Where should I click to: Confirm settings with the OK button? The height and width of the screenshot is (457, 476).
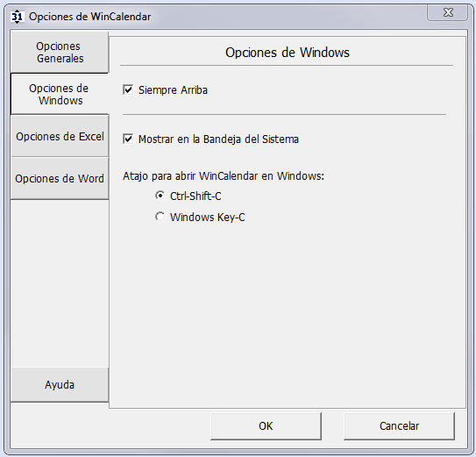click(266, 426)
